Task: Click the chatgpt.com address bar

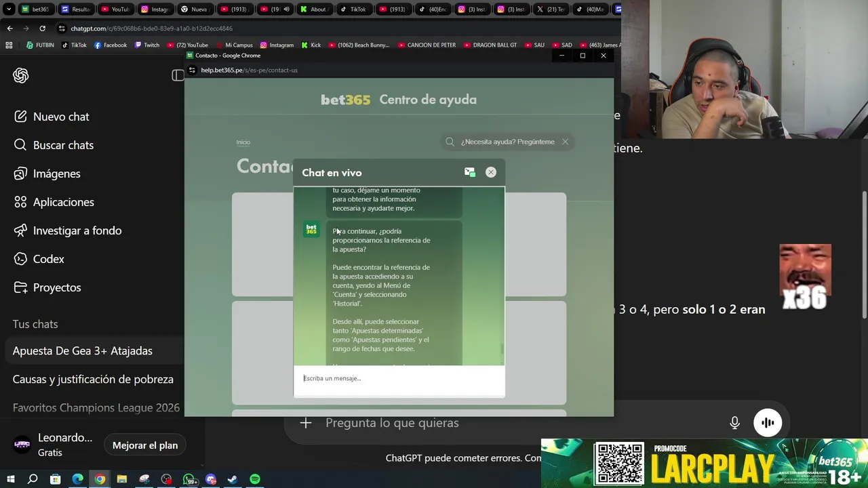Action: (x=151, y=28)
